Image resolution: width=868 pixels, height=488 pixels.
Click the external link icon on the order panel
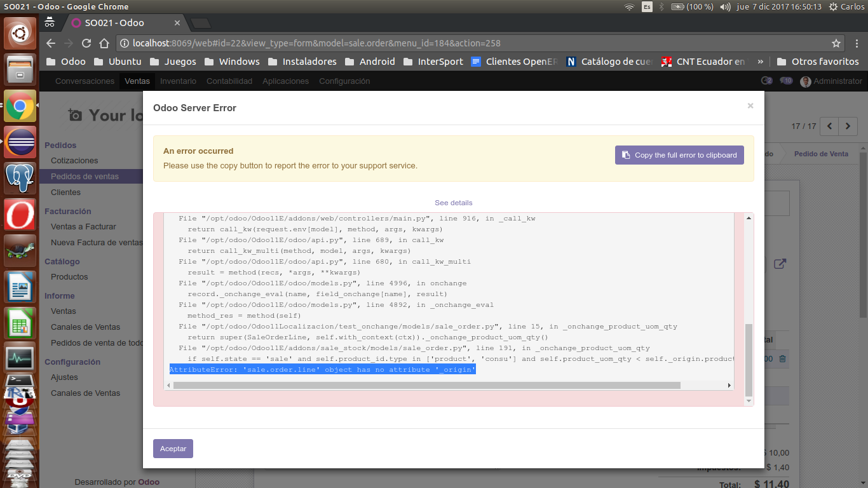coord(780,263)
